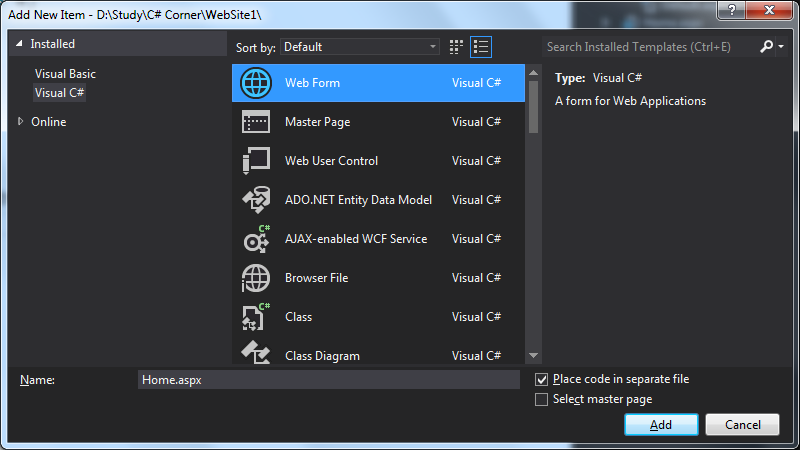Viewport: 800px width, 450px height.
Task: Select Visual C# in the tree
Action: pyautogui.click(x=59, y=93)
